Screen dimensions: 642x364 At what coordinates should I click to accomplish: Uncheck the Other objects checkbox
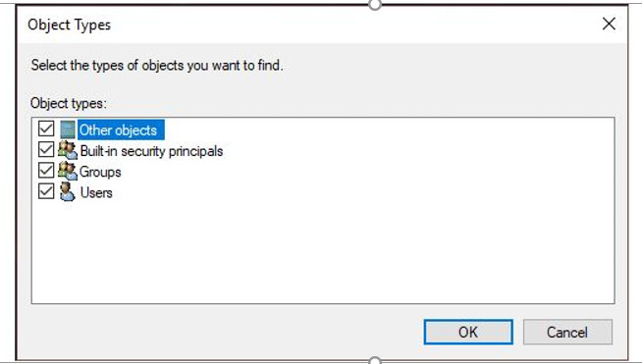pyautogui.click(x=46, y=129)
